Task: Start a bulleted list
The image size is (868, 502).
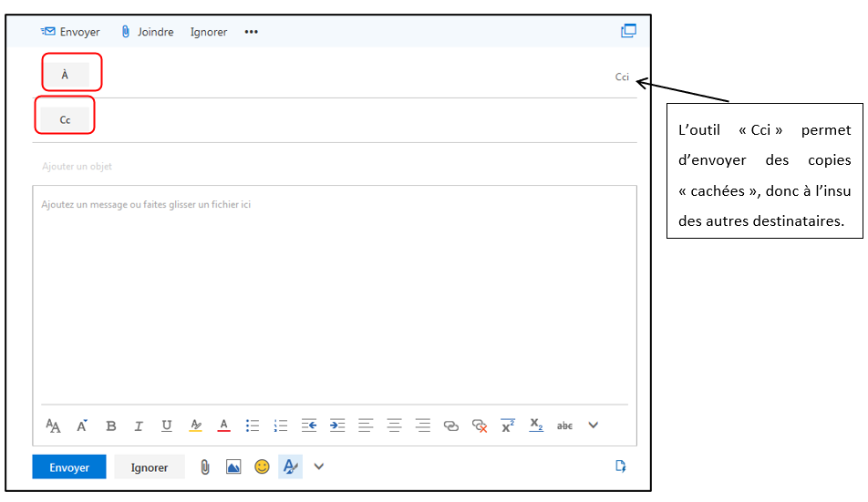Action: tap(253, 425)
